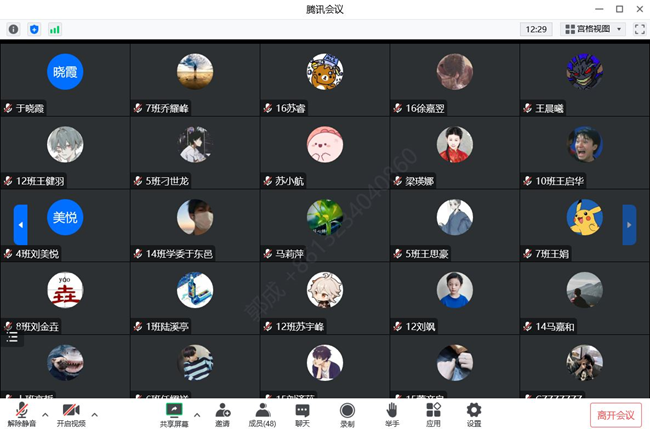This screenshot has width=650, height=429.
Task: Open the invite (邀请) icon
Action: pyautogui.click(x=223, y=415)
